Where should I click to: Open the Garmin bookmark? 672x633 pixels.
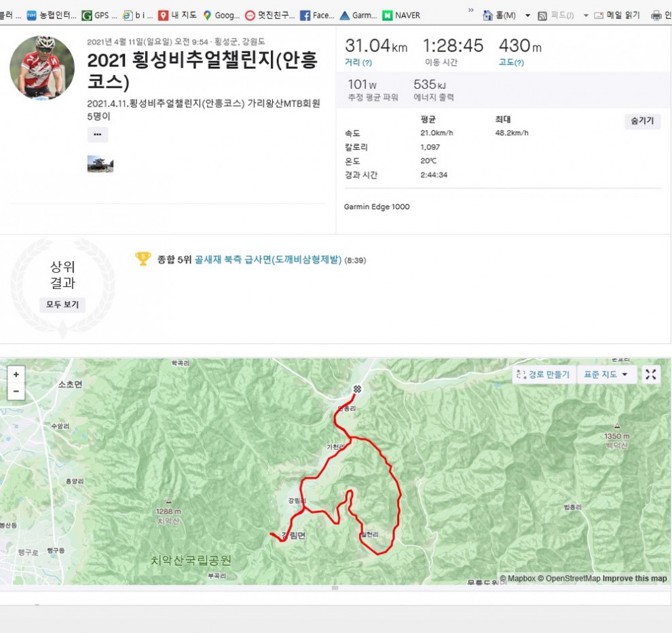(x=358, y=15)
